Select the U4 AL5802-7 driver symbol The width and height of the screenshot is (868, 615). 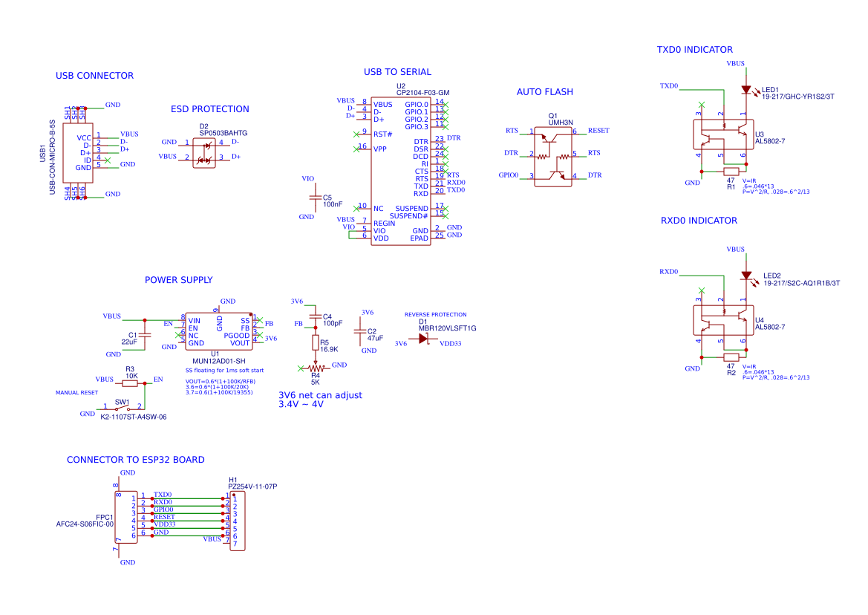tap(723, 321)
